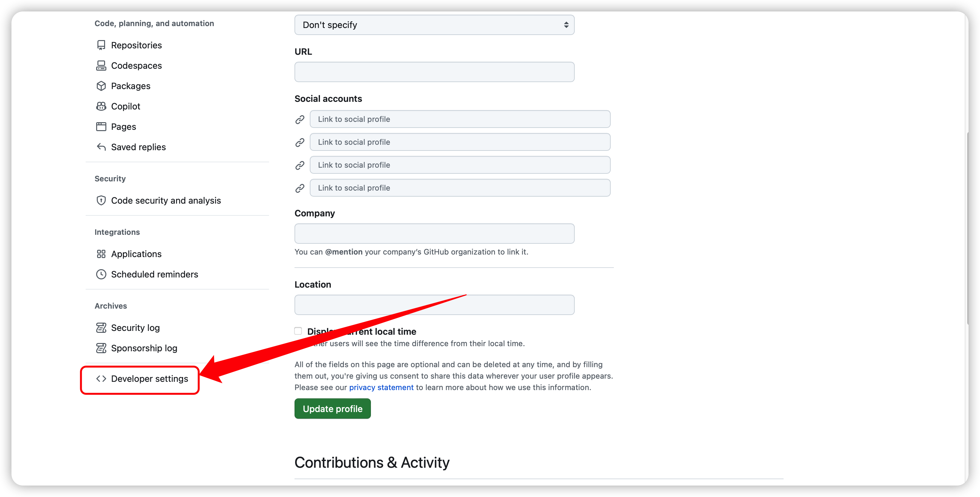Open Security log in Archives
Screen dimensions: 980x497
pyautogui.click(x=135, y=328)
